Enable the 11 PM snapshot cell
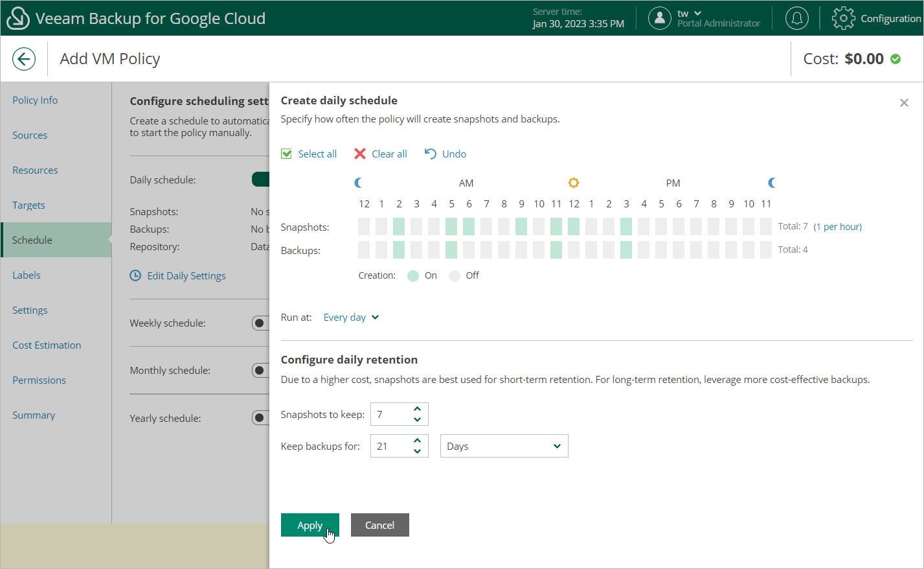The image size is (924, 569). coord(766,226)
